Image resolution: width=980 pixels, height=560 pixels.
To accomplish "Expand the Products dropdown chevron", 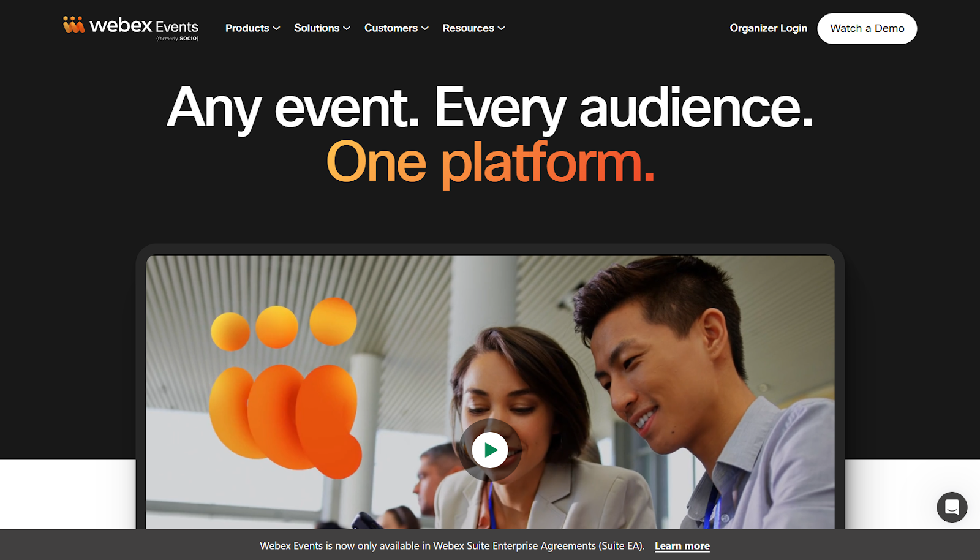I will (277, 28).
